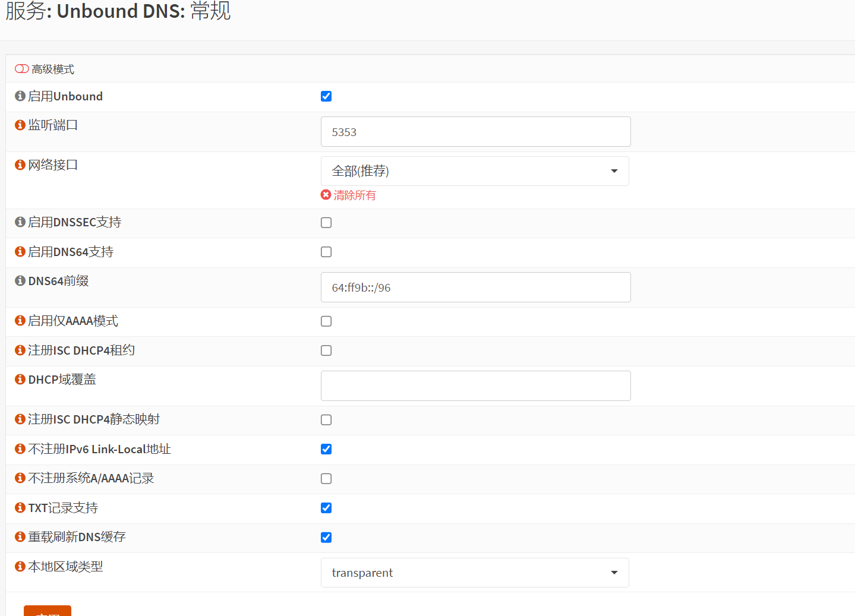Click the 清除所有 link
This screenshot has width=855, height=616.
pos(355,195)
